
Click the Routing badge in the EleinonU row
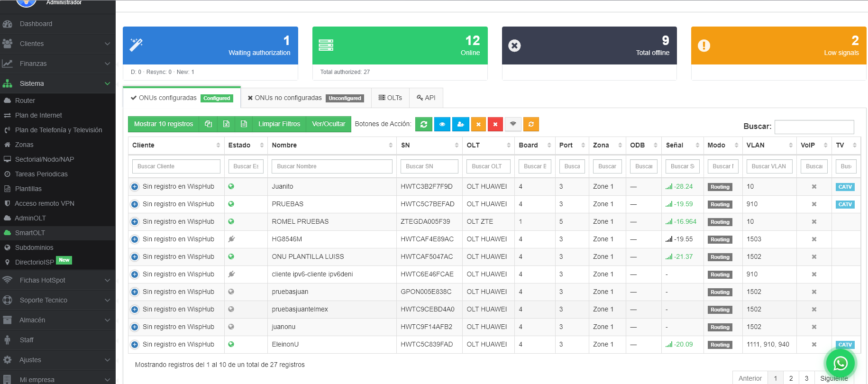click(x=720, y=345)
